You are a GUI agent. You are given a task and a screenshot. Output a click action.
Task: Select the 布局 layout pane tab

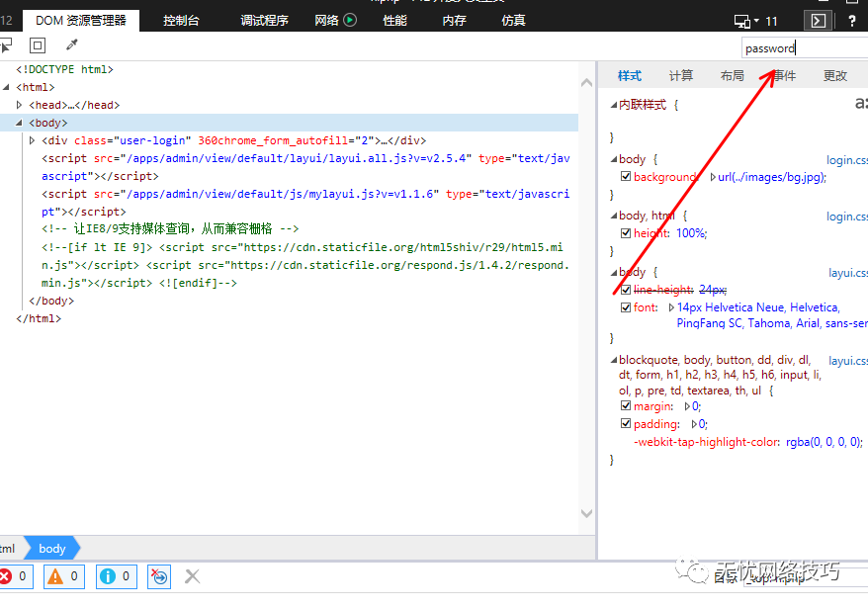732,76
